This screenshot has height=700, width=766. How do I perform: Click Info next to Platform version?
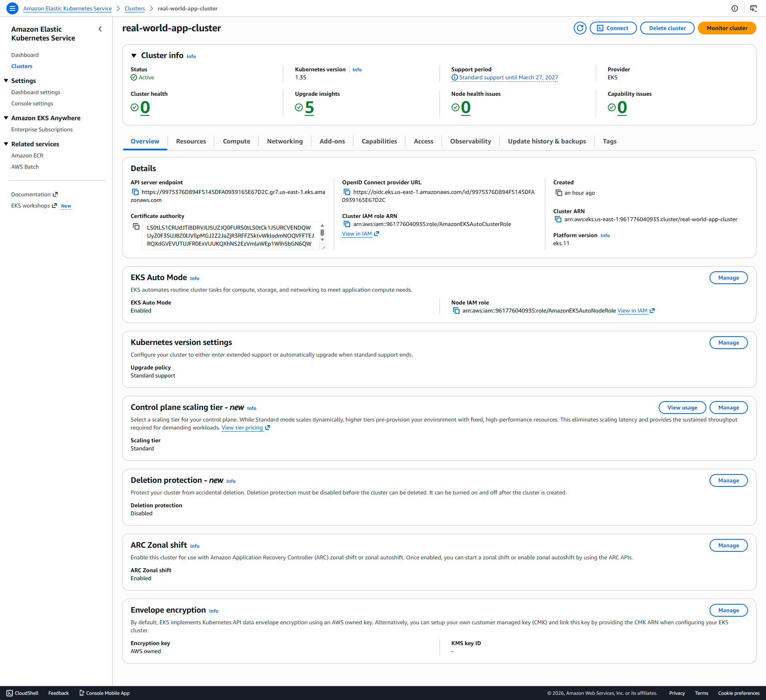point(605,236)
